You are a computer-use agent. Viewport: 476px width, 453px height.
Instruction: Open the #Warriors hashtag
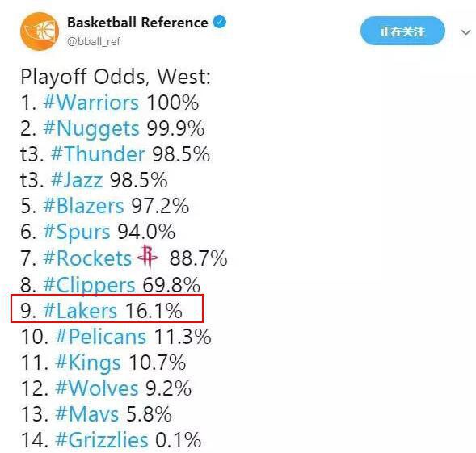(91, 103)
